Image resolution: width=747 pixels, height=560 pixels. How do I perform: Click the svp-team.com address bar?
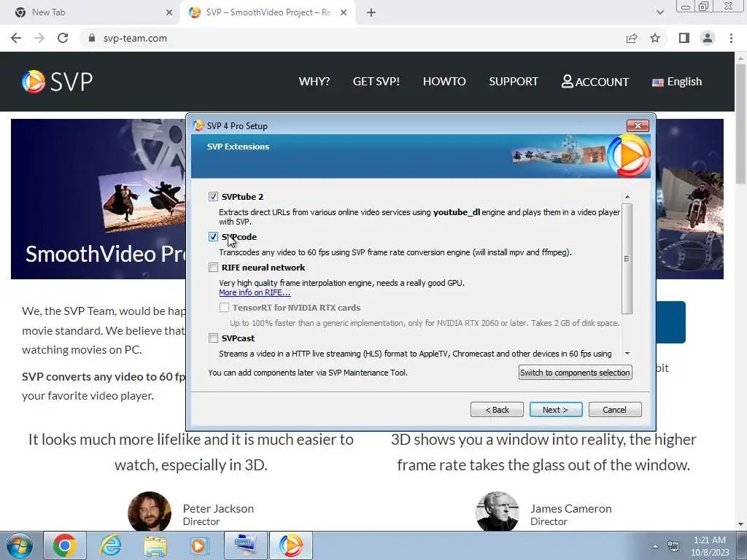point(352,38)
